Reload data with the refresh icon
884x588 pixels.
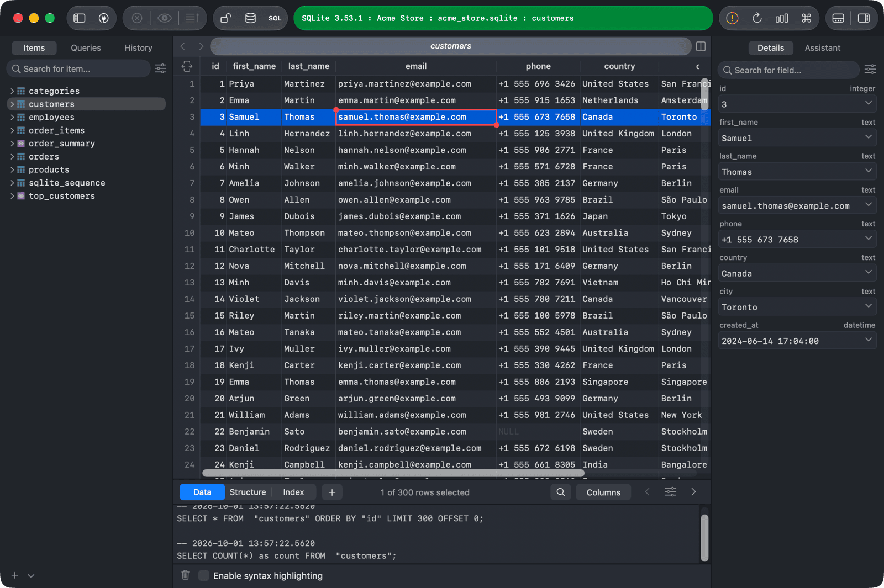(757, 18)
